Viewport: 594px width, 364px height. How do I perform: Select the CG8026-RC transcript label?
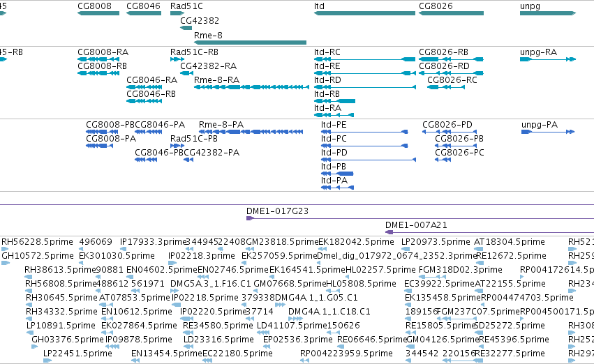(x=452, y=80)
